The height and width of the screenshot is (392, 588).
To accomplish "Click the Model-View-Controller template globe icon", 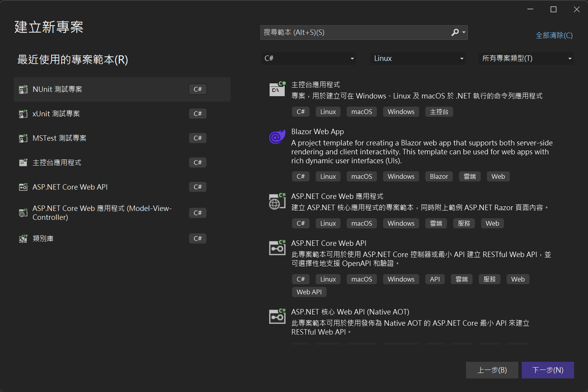I will pyautogui.click(x=23, y=213).
